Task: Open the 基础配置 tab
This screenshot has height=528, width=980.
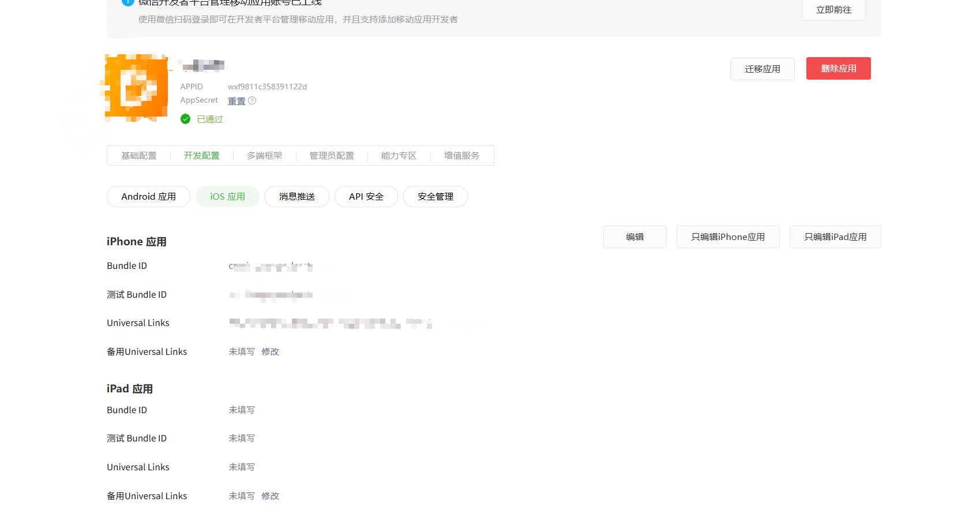Action: pyautogui.click(x=139, y=156)
